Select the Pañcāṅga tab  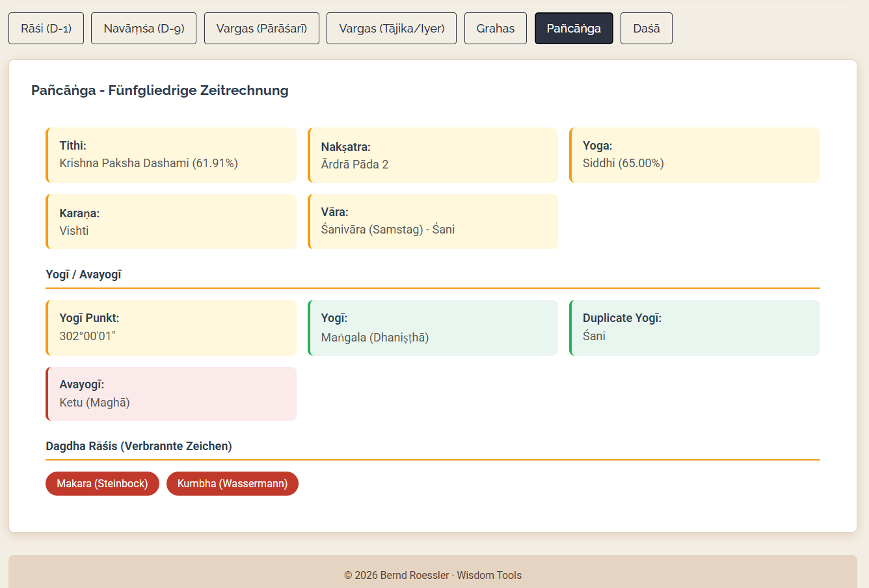point(574,29)
